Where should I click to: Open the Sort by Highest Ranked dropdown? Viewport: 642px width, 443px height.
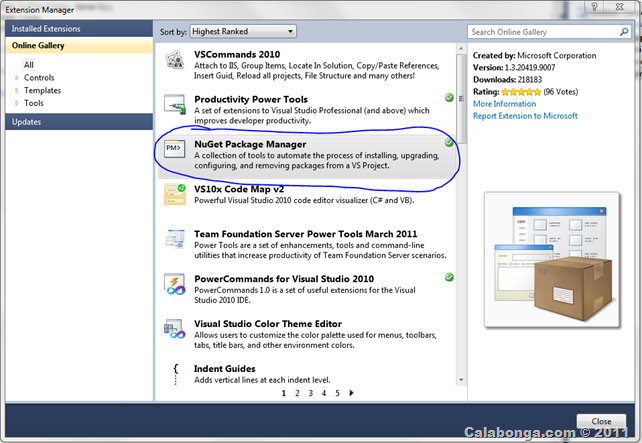pyautogui.click(x=243, y=32)
